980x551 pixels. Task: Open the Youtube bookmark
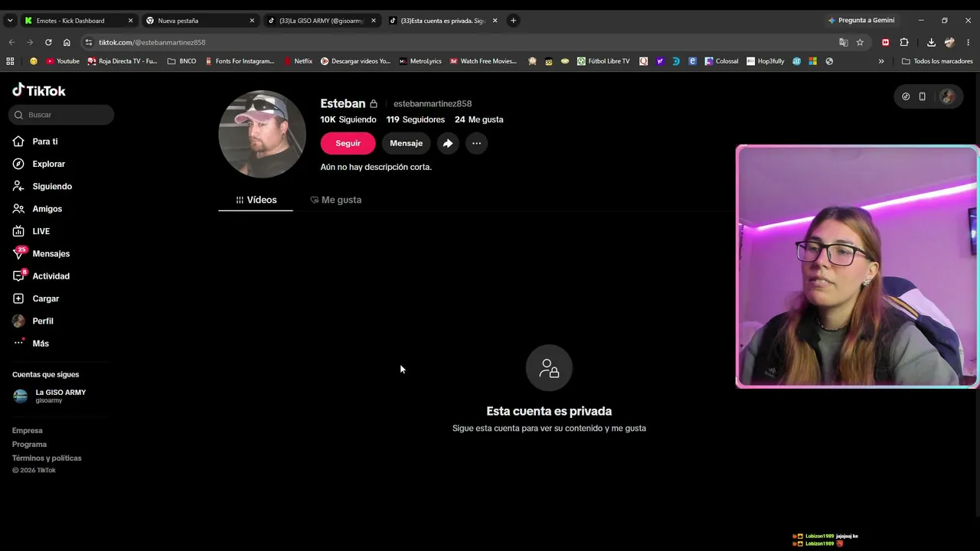pos(63,61)
